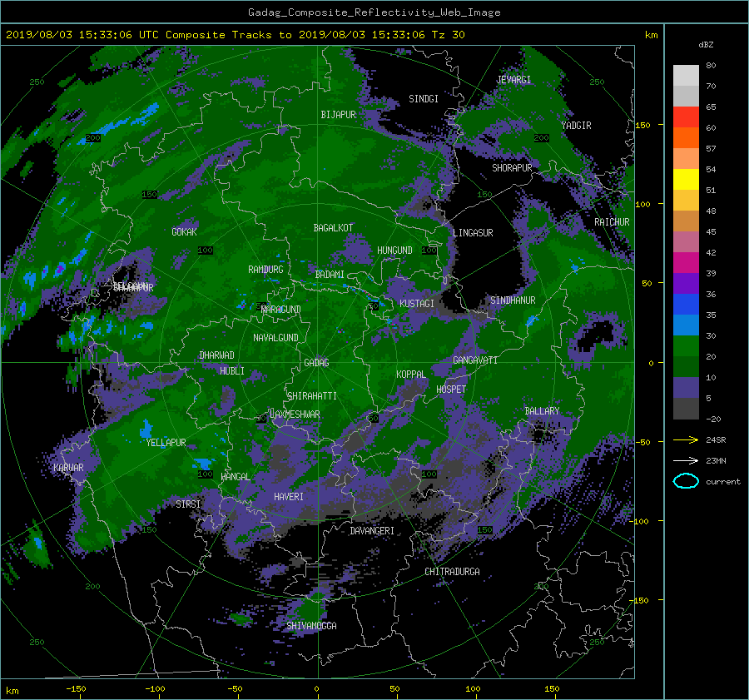The height and width of the screenshot is (700, 749).
Task: Click the HOSPET city label
Action: [451, 390]
